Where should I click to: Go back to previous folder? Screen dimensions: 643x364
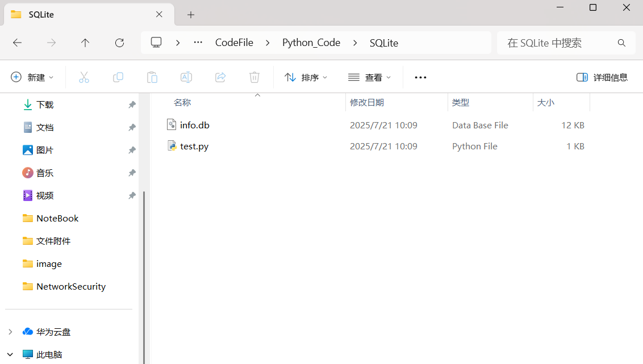(x=17, y=43)
